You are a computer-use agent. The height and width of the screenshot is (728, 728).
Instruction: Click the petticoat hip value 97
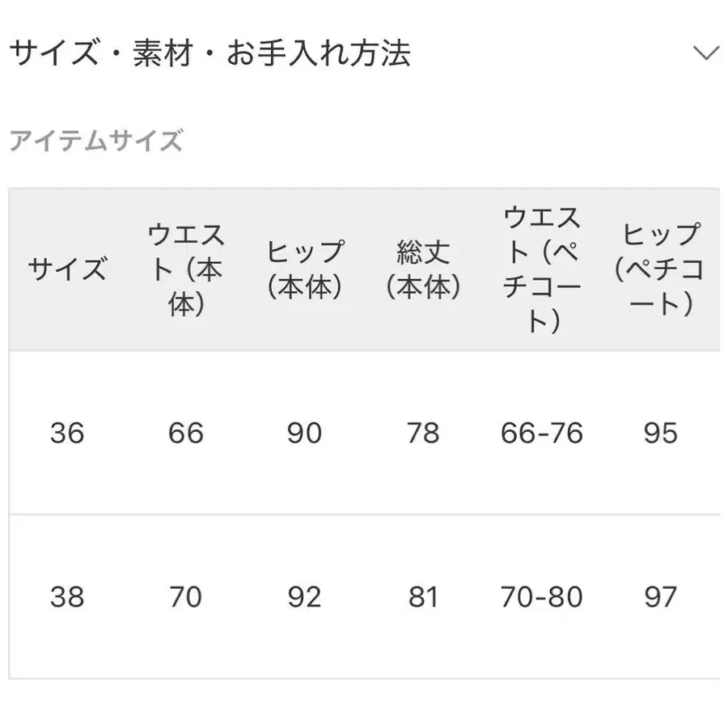(662, 598)
